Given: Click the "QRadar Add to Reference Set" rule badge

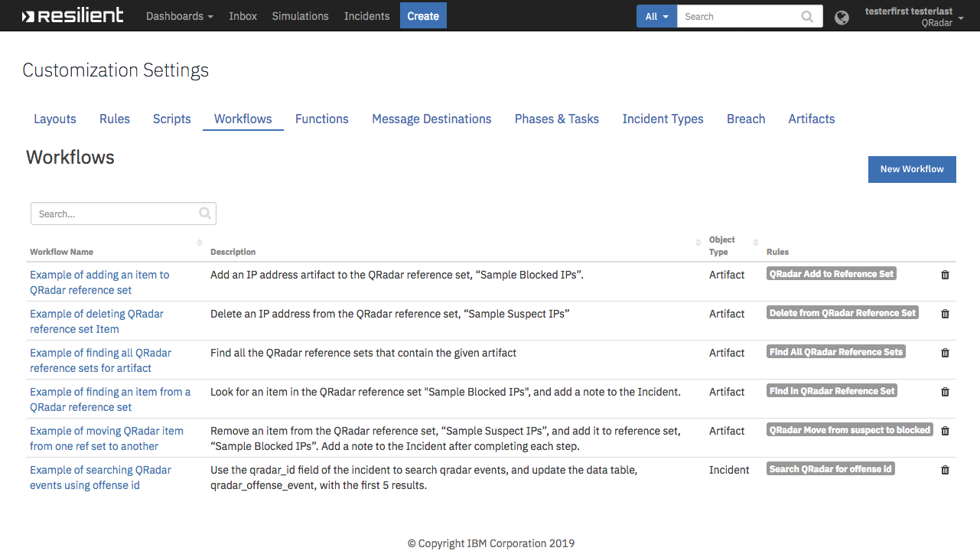Looking at the screenshot, I should coord(831,273).
